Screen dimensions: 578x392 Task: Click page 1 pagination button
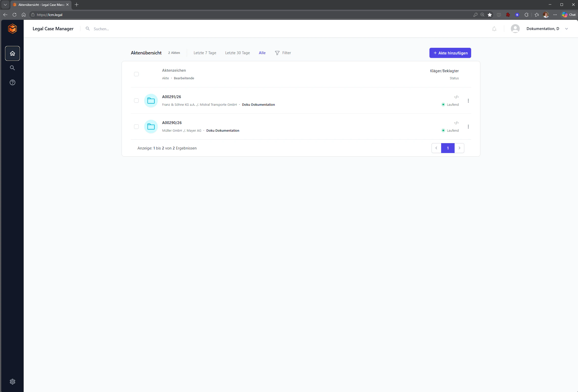click(448, 148)
